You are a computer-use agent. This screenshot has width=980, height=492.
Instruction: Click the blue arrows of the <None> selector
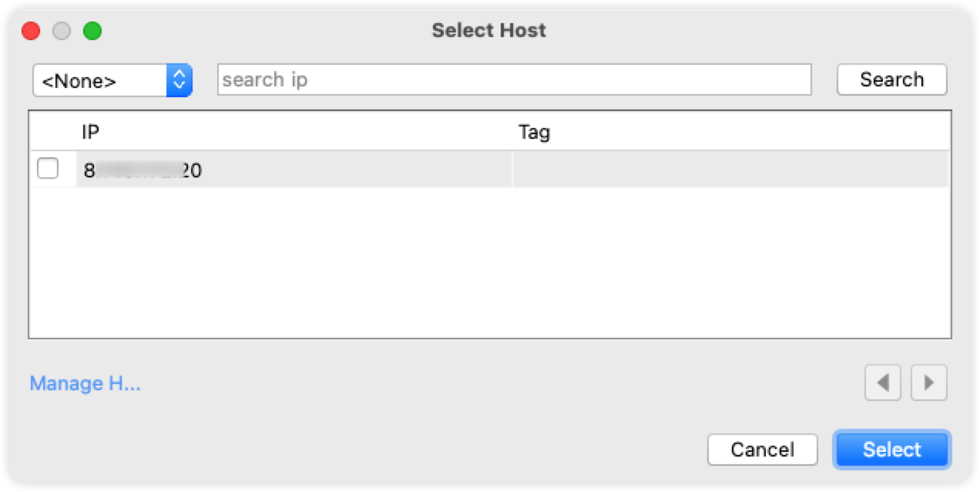(179, 80)
